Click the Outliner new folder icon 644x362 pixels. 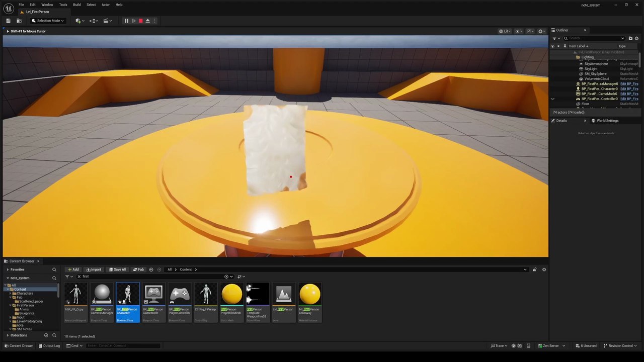[630, 38]
